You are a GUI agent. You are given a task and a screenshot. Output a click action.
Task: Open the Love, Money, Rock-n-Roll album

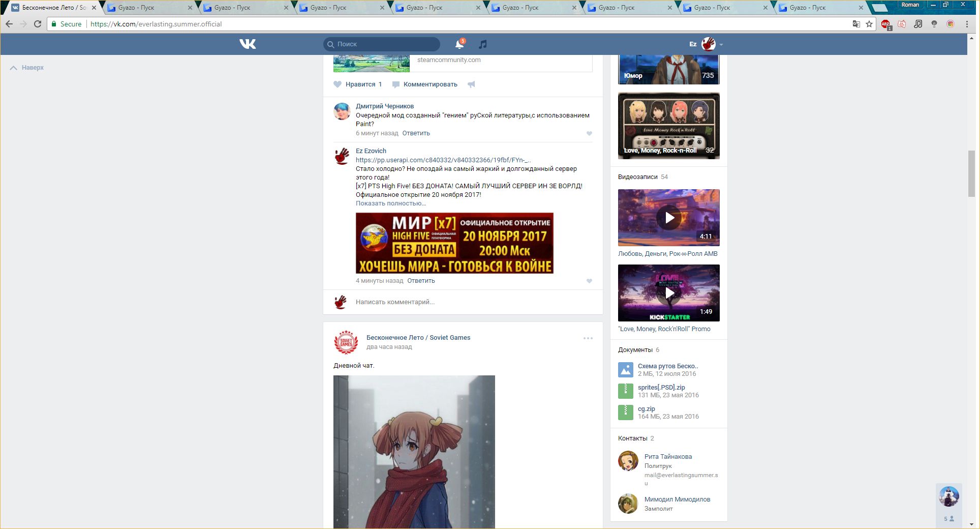click(x=669, y=126)
